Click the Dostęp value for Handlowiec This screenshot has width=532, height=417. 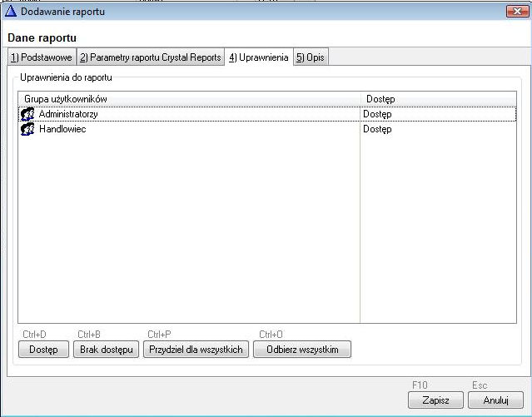tap(377, 129)
